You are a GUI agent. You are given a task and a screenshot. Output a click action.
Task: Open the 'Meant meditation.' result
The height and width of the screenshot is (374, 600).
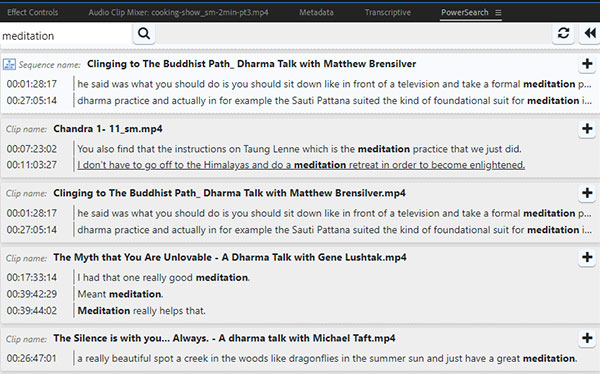(x=120, y=294)
